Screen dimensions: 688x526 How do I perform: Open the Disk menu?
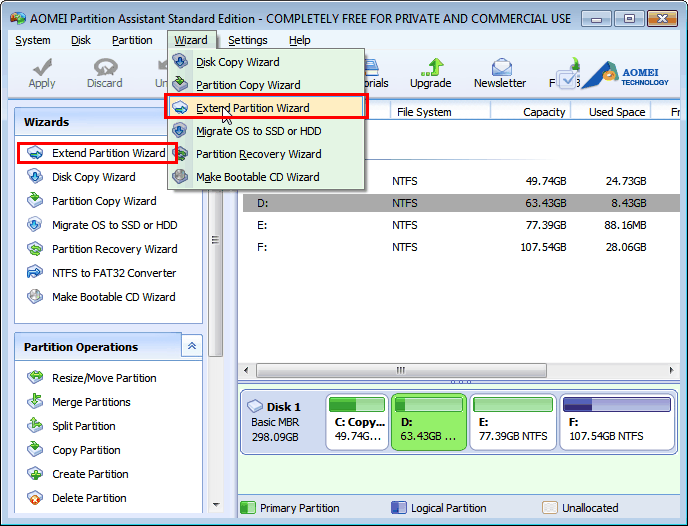tap(81, 40)
